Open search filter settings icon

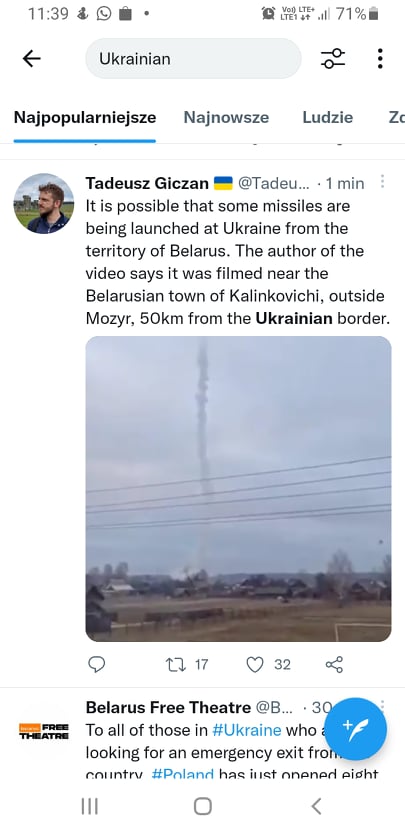tap(333, 58)
